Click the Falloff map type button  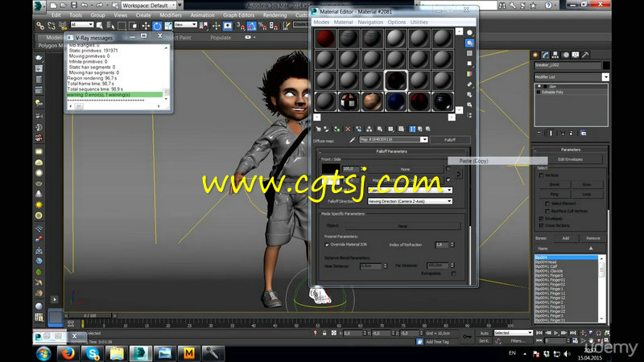point(450,139)
